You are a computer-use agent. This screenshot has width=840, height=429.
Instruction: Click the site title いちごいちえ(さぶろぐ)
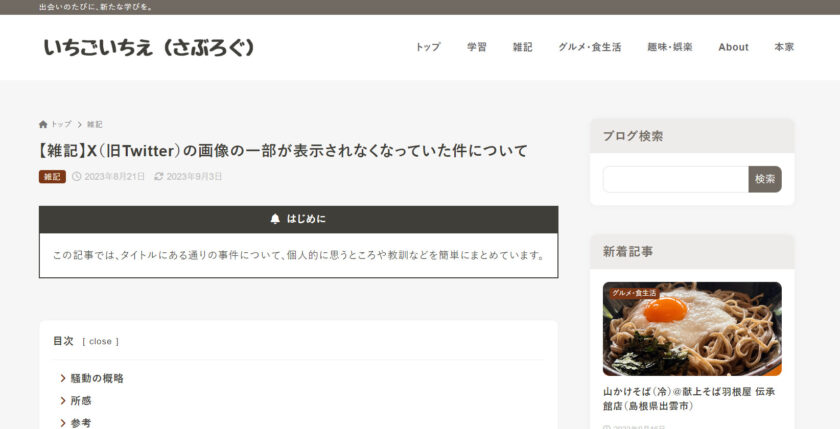point(148,48)
